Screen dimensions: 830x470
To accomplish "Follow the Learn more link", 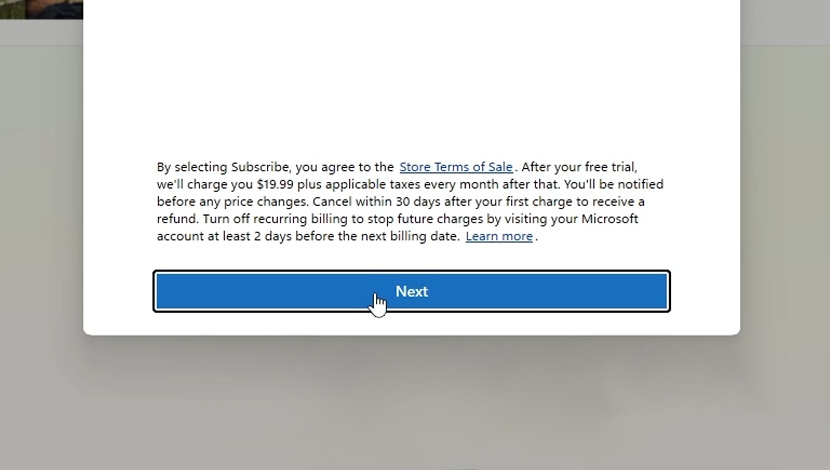I will 499,236.
